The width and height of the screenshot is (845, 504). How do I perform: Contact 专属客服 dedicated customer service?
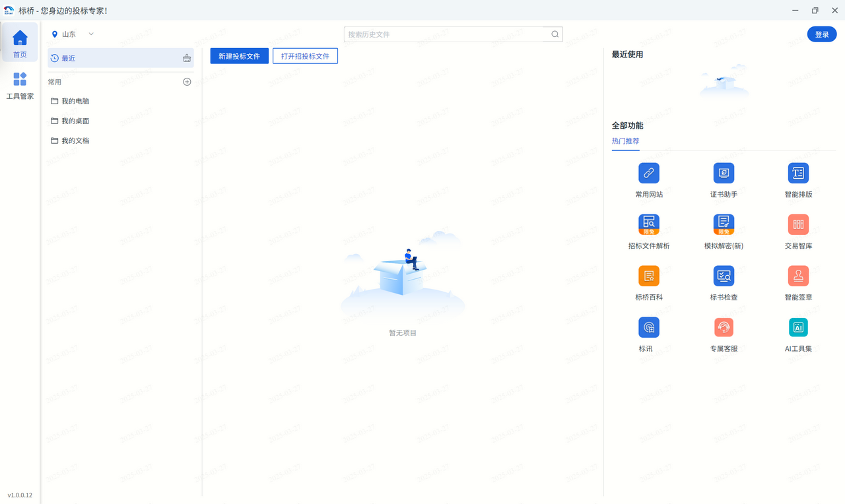[x=724, y=334]
